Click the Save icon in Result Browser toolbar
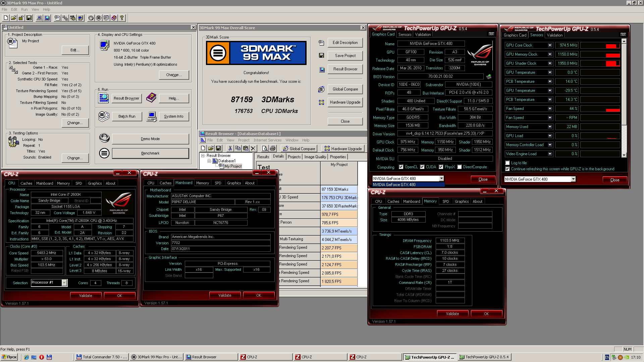Screen dimensions: 644x362 point(218,148)
